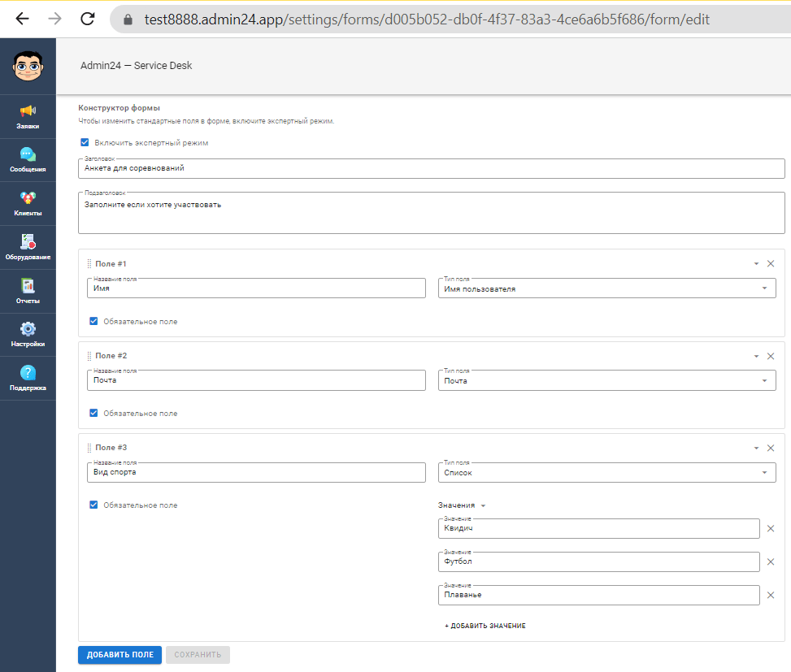This screenshot has height=672, width=791.
Task: Collapse Поле #3 with arrow
Action: click(x=756, y=449)
